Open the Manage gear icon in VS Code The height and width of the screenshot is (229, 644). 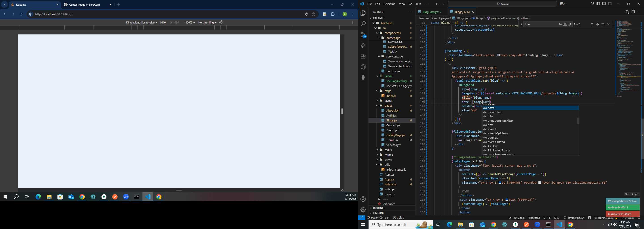(363, 210)
